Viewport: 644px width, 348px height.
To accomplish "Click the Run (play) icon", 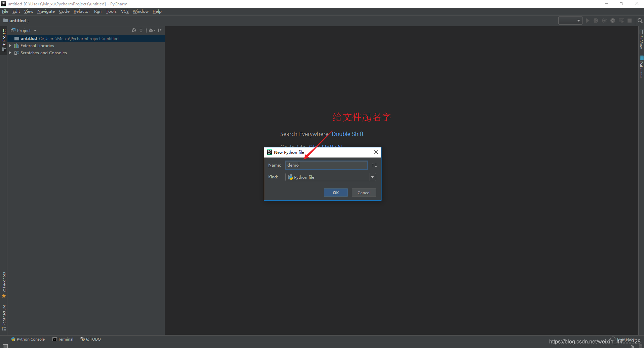I will point(588,21).
